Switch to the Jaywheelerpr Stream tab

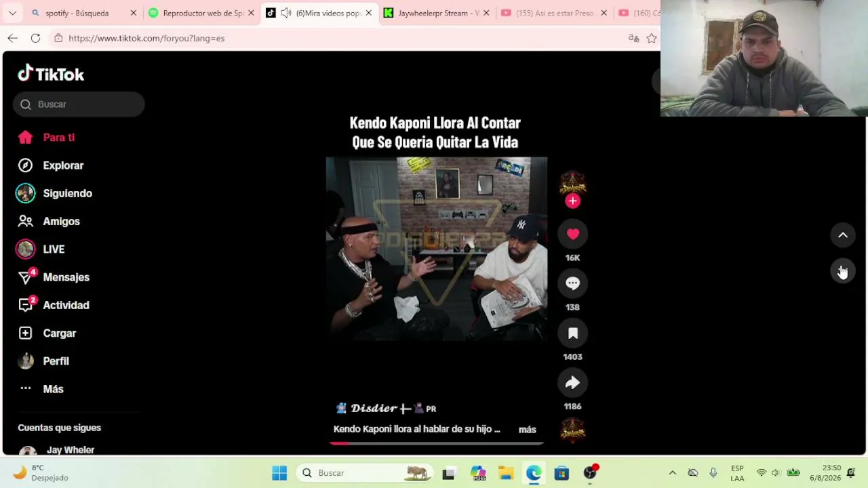(437, 13)
